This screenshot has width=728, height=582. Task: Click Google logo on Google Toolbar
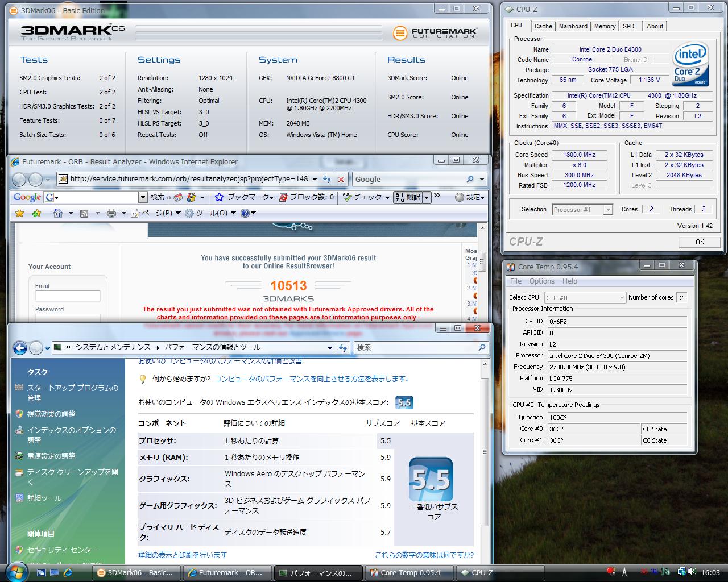27,197
